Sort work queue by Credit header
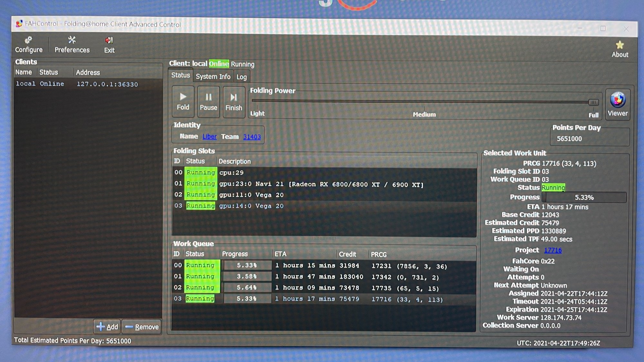The width and height of the screenshot is (644, 362). coord(352,255)
